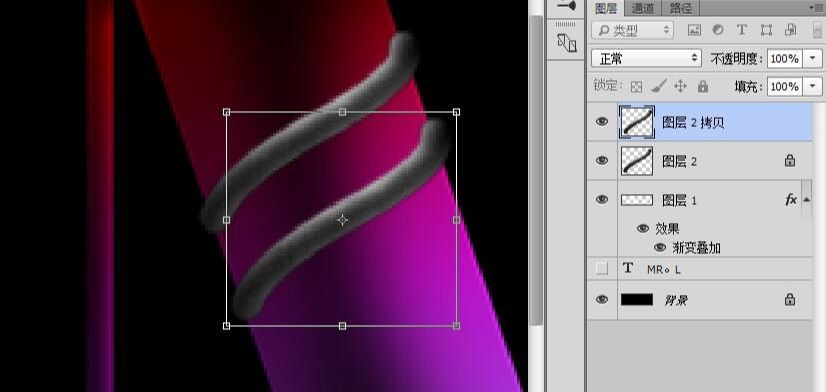Switch to the 路径 tab

pyautogui.click(x=681, y=8)
